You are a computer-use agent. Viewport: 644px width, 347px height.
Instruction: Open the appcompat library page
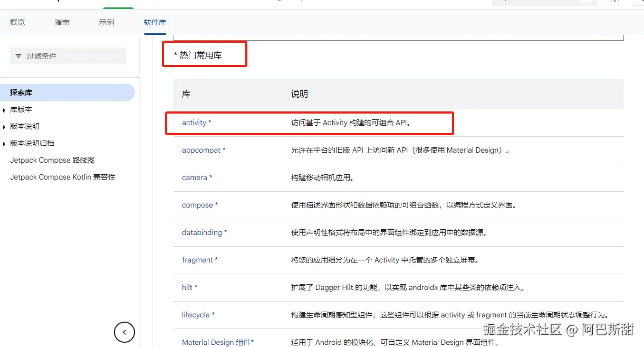pos(201,150)
